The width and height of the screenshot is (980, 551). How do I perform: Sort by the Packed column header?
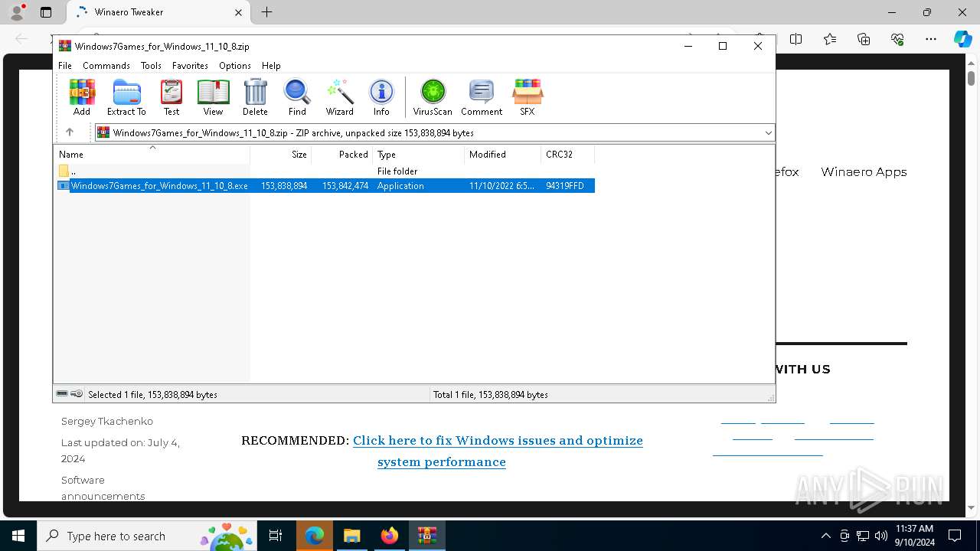[342, 154]
